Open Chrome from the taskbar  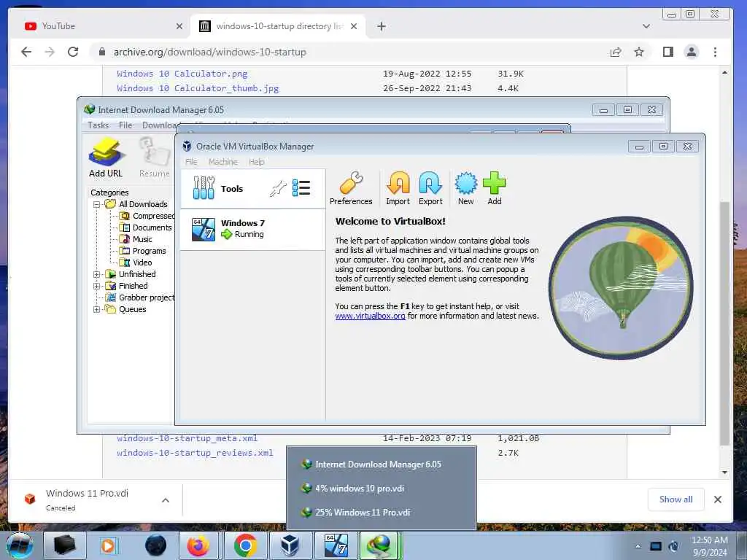click(x=245, y=545)
